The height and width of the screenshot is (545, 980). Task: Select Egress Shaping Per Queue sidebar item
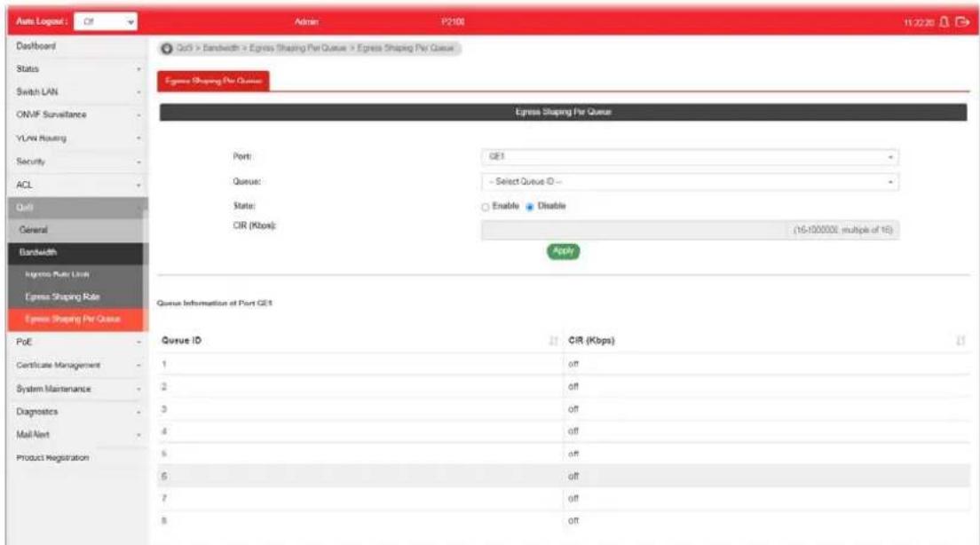(x=75, y=320)
